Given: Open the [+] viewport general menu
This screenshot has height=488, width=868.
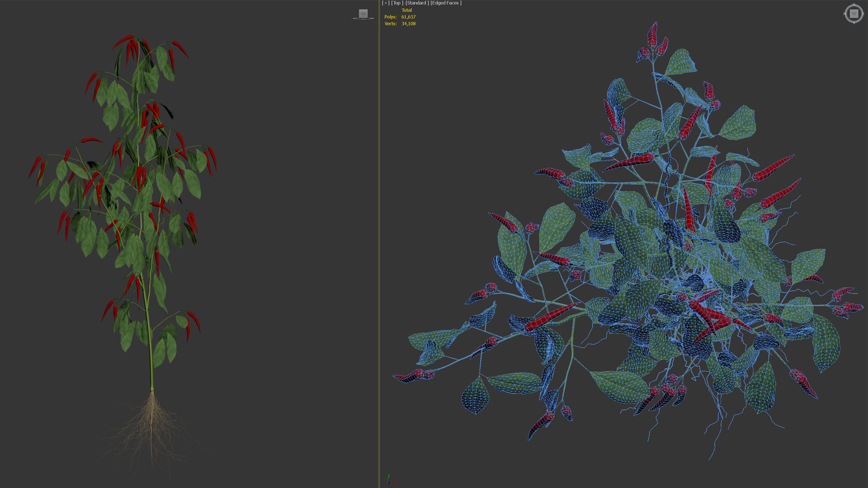Looking at the screenshot, I should pyautogui.click(x=386, y=3).
